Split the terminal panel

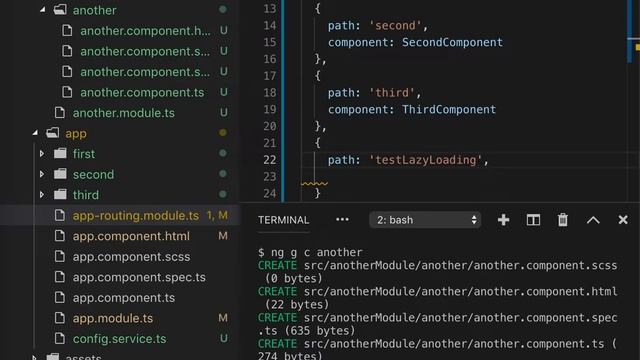533,220
